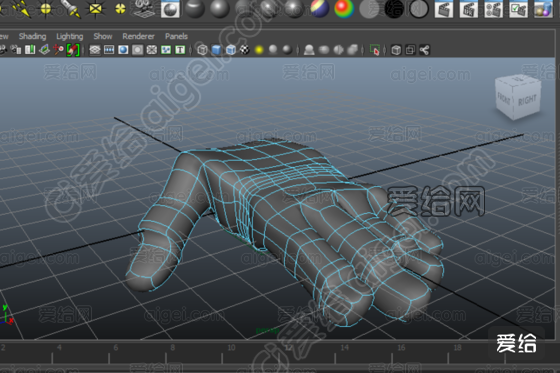The height and width of the screenshot is (373, 560).
Task: Toggle use all lights yellow sphere
Action: click(259, 50)
